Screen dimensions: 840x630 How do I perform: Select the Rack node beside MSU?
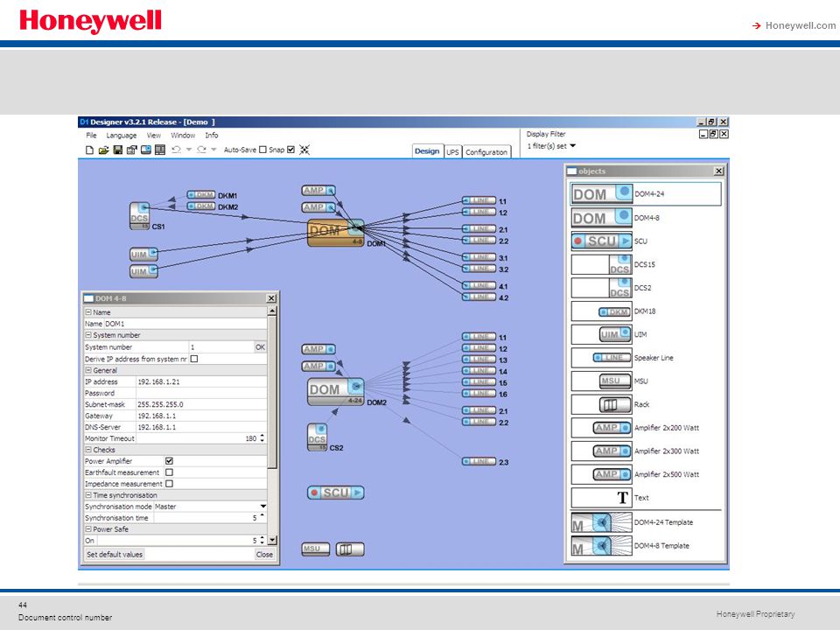(350, 549)
